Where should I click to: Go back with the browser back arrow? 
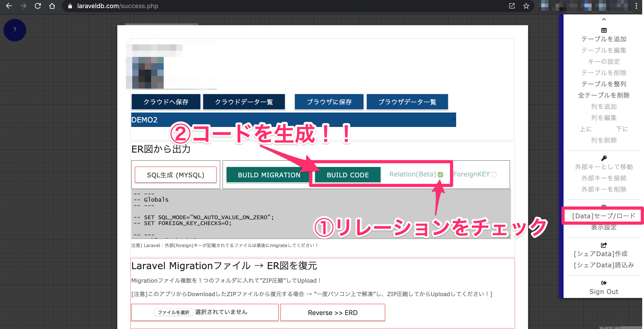[x=9, y=6]
